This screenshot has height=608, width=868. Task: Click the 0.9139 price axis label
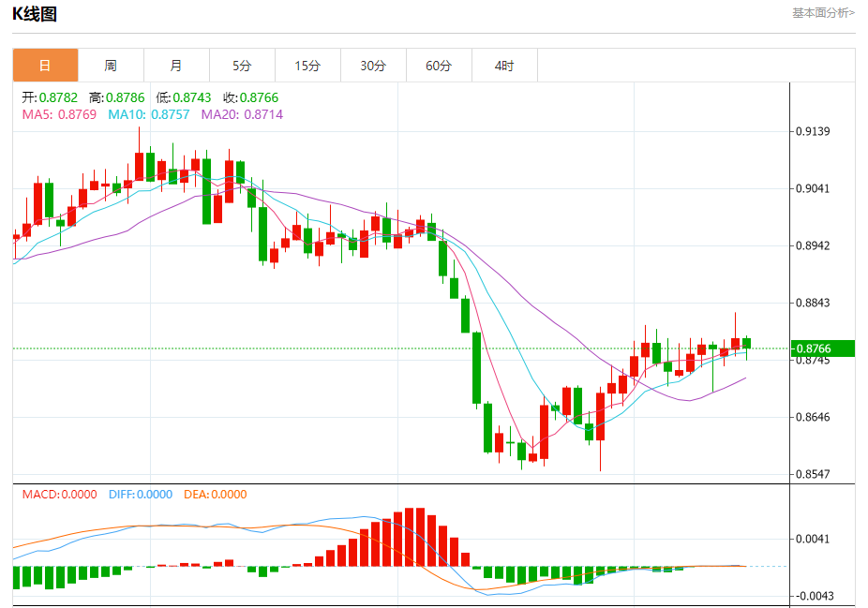pyautogui.click(x=813, y=132)
